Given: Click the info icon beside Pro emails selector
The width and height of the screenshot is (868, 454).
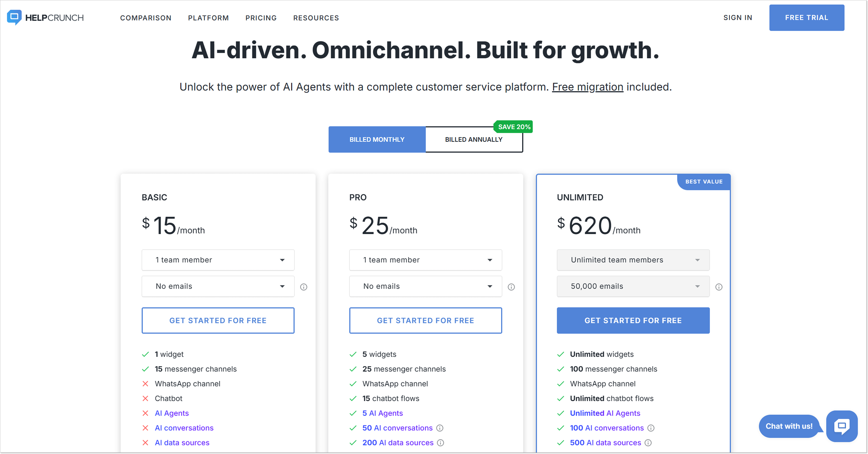Looking at the screenshot, I should point(511,287).
